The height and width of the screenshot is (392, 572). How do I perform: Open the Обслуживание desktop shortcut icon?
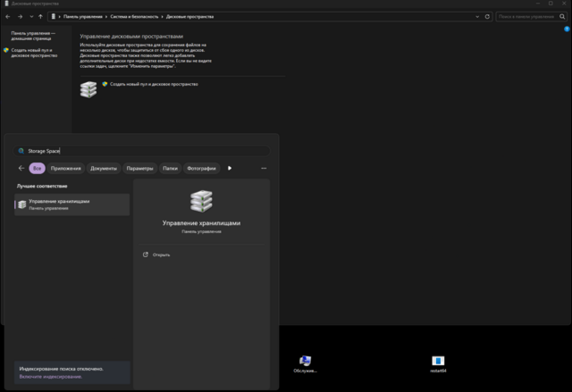coord(306,362)
